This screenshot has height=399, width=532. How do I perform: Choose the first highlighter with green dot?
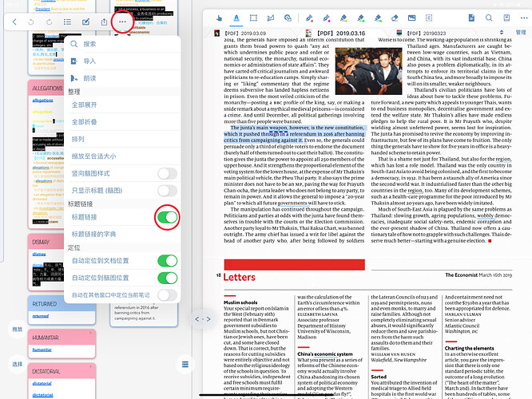pos(361,18)
